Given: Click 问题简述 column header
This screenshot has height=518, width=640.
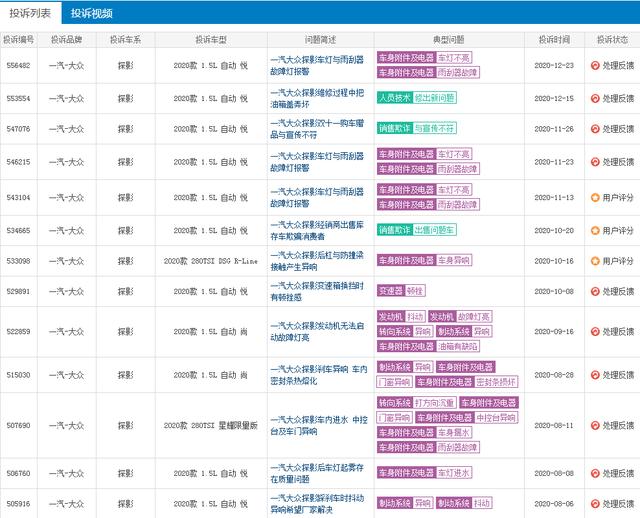Looking at the screenshot, I should pos(320,40).
